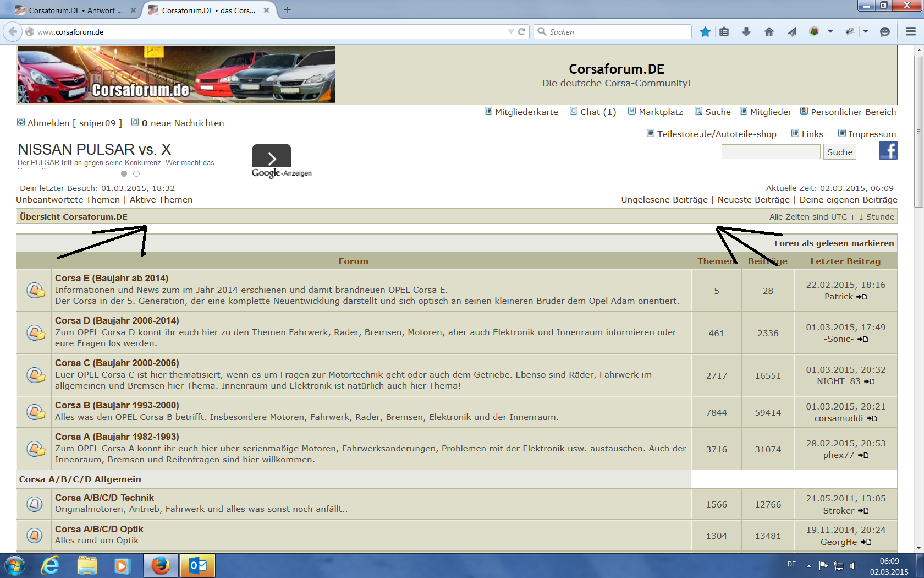This screenshot has height=578, width=924.
Task: Select the second ad carousel dot
Action: click(136, 174)
